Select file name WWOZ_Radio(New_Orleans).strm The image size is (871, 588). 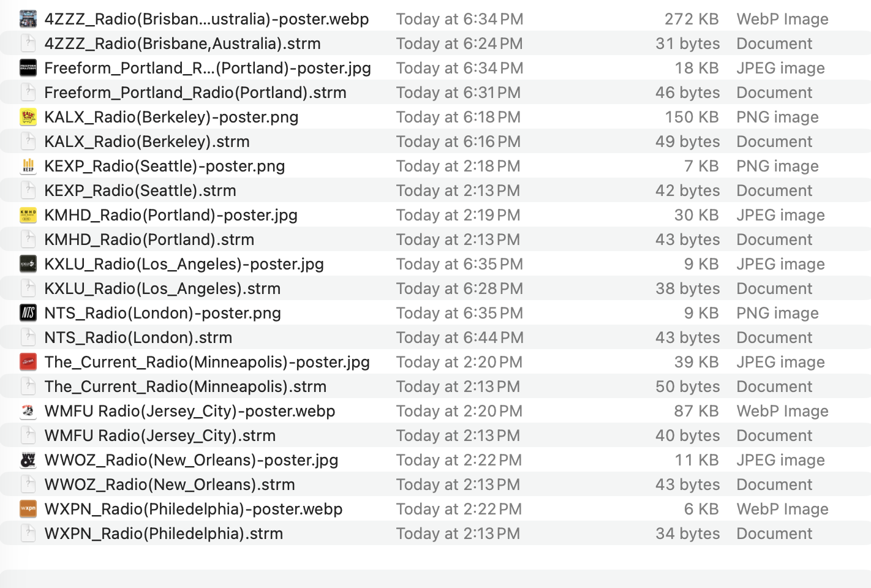[170, 484]
